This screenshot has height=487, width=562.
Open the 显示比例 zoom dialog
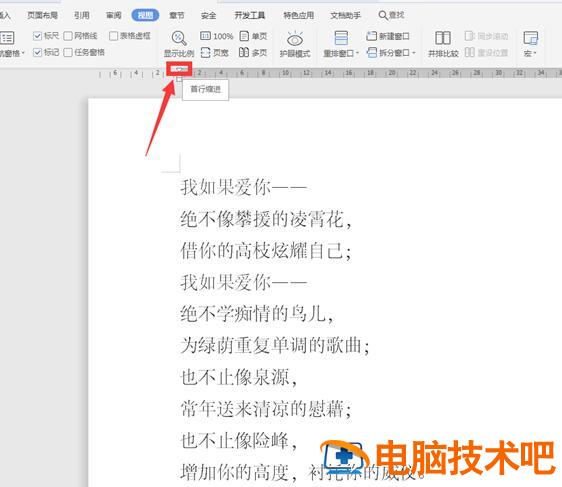[x=178, y=44]
